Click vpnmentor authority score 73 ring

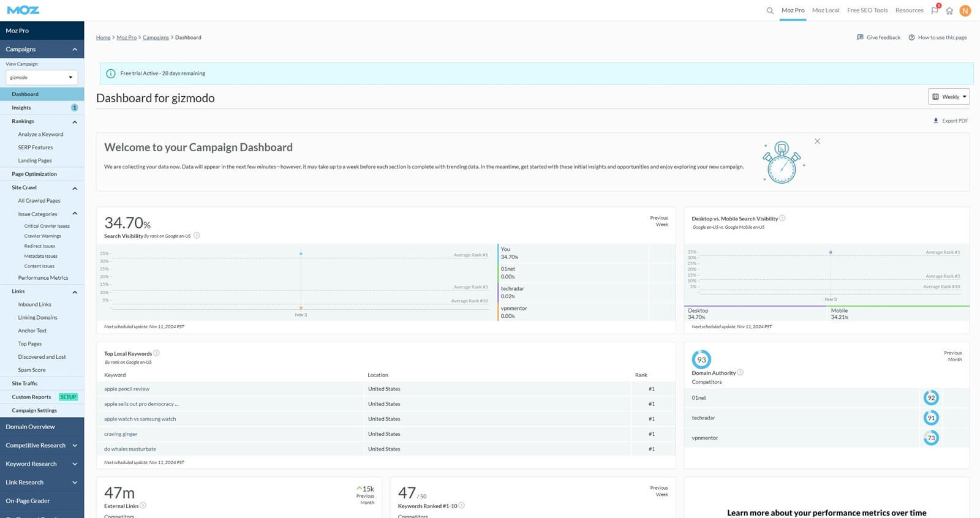[931, 438]
